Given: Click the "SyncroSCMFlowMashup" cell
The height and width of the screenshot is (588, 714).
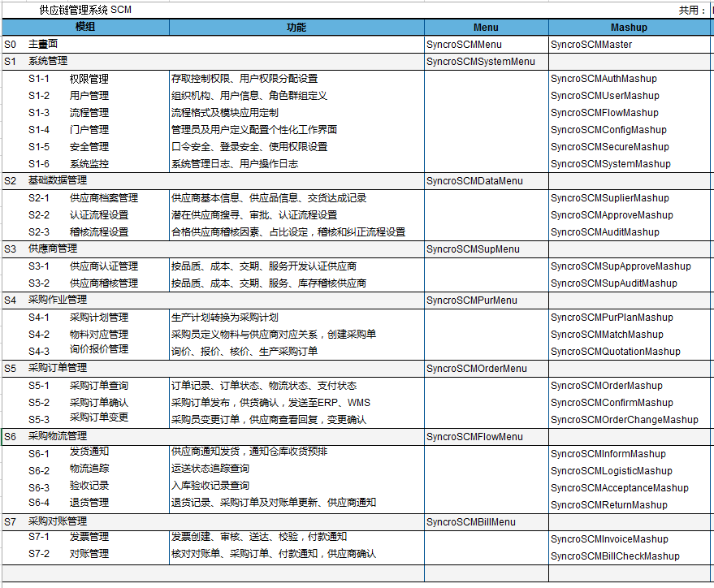Looking at the screenshot, I should tap(604, 113).
